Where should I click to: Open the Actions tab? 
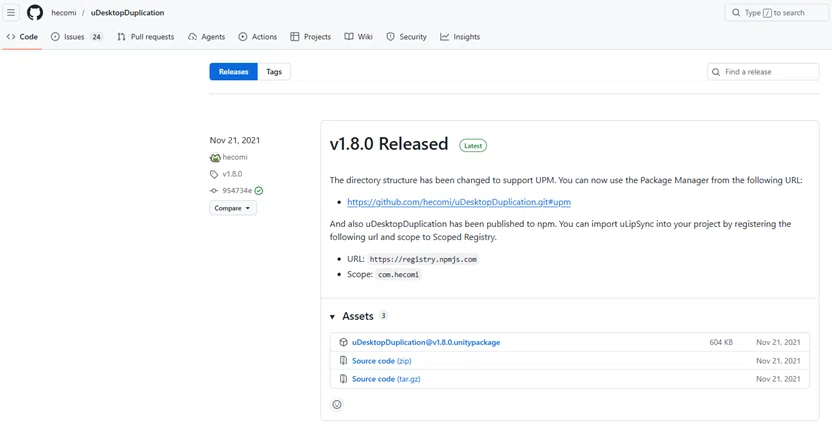click(x=258, y=37)
